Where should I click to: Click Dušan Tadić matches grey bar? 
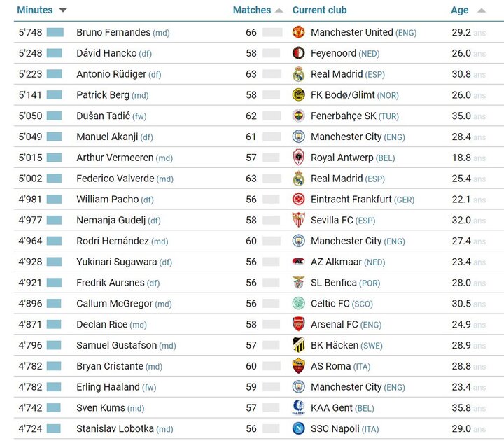pyautogui.click(x=272, y=116)
